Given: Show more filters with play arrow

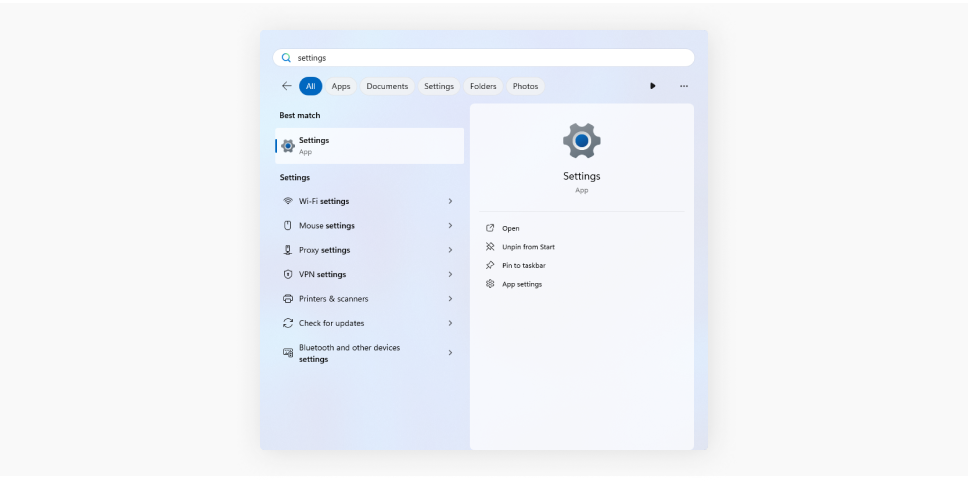Looking at the screenshot, I should pyautogui.click(x=653, y=86).
